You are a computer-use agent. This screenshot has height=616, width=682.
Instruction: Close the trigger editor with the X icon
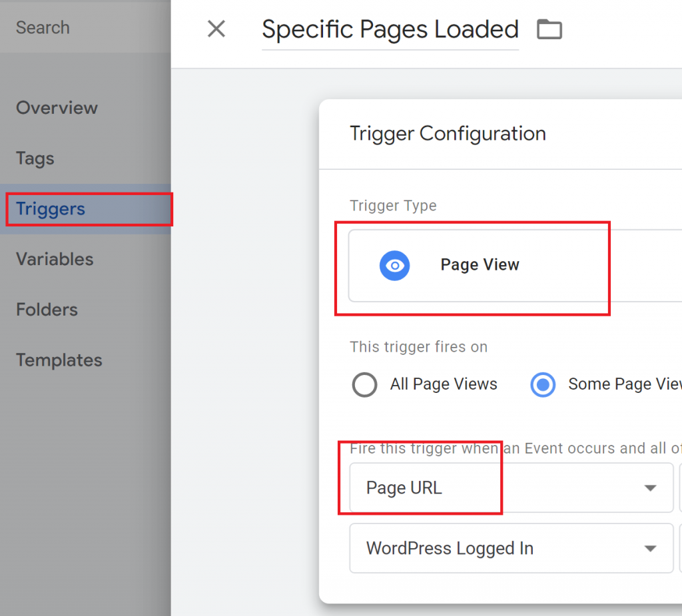[216, 29]
